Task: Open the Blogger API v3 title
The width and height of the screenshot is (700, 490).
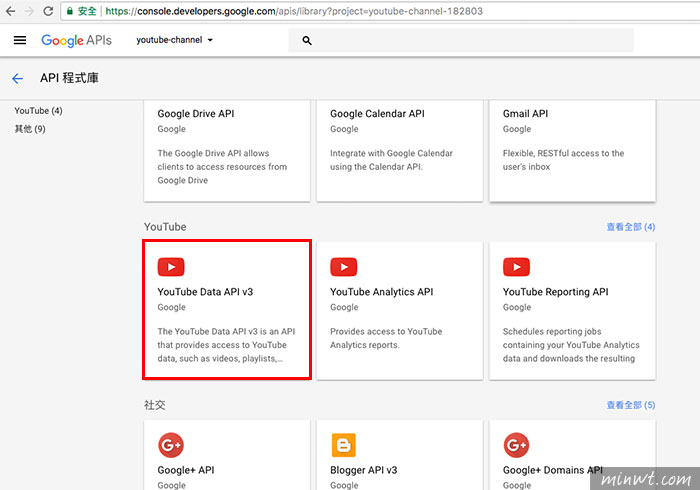Action: tap(363, 470)
